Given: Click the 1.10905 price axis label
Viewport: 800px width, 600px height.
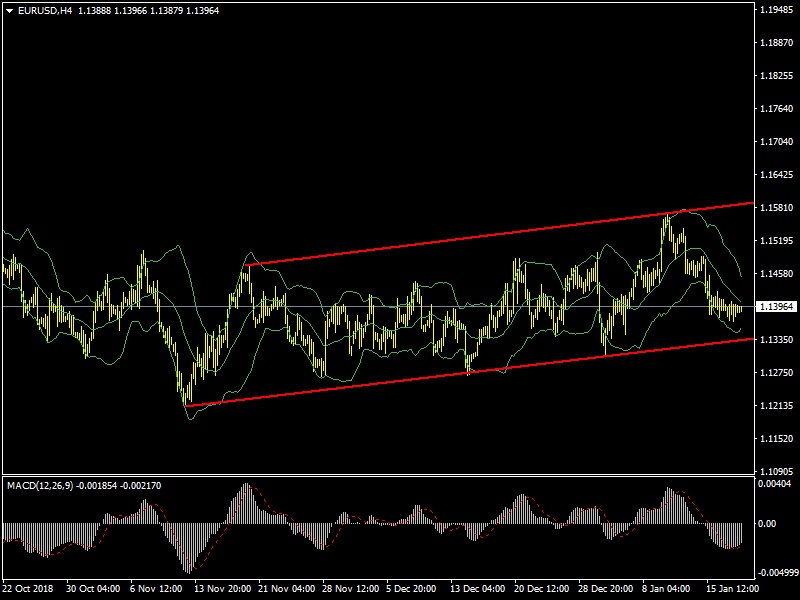Looking at the screenshot, I should pos(776,471).
